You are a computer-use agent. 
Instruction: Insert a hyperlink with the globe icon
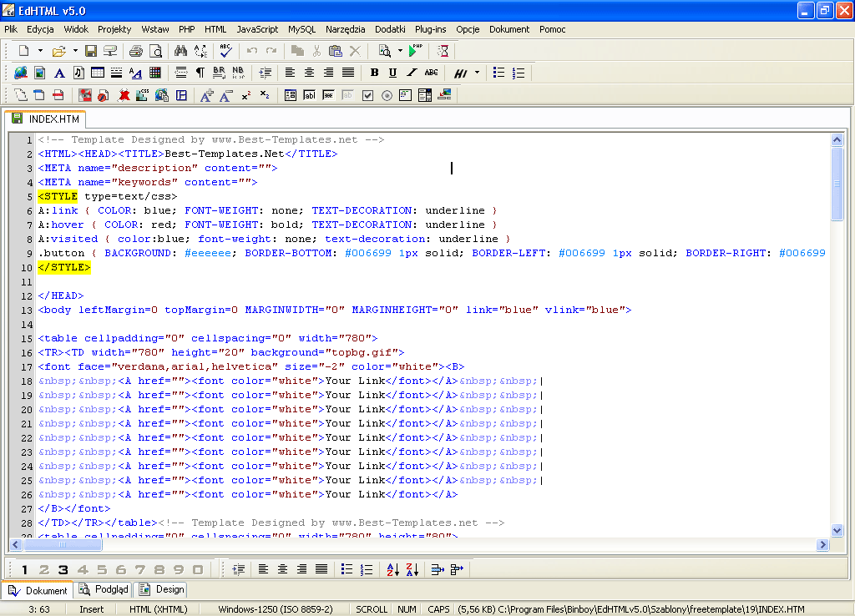(21, 73)
